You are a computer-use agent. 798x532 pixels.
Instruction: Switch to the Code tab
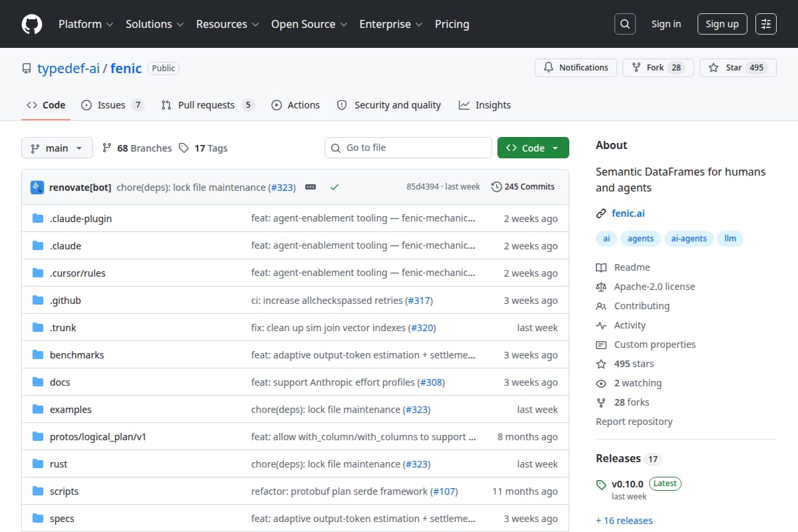[46, 105]
